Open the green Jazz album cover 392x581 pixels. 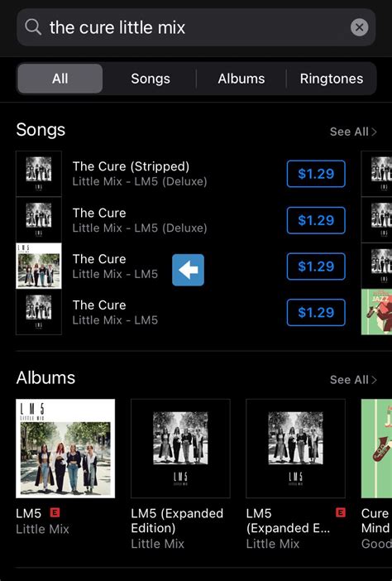coord(376,449)
